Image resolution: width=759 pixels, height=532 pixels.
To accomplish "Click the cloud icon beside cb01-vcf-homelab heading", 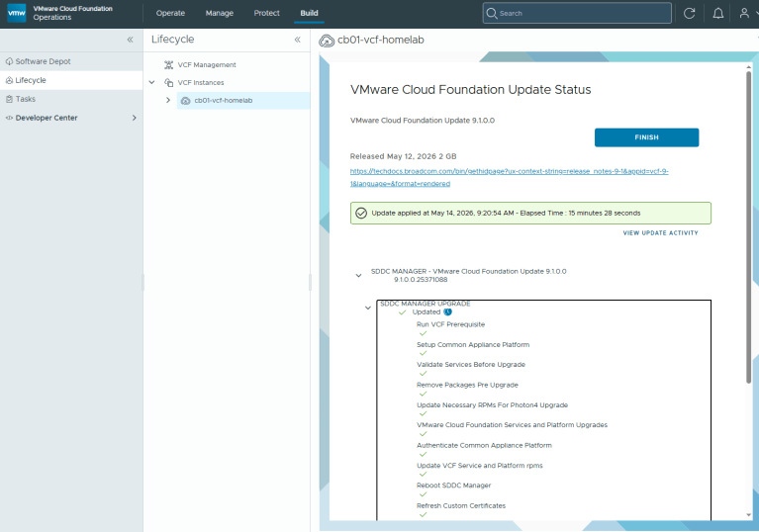I will coord(327,41).
